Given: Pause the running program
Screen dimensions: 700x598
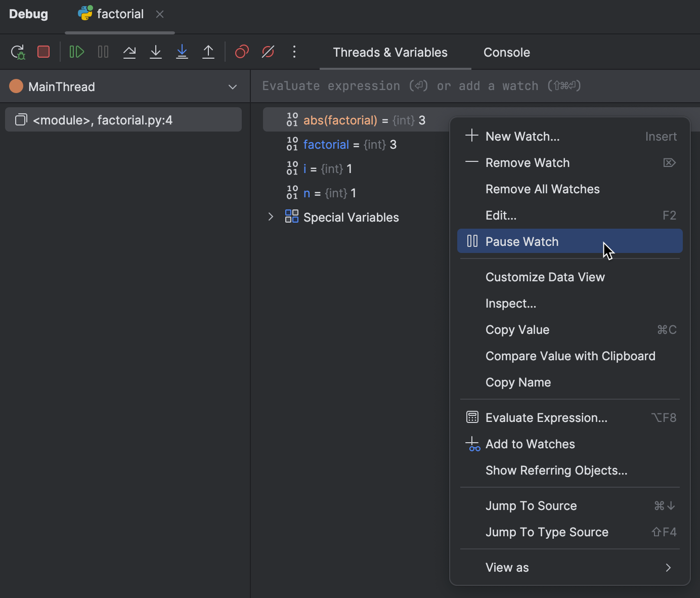Looking at the screenshot, I should [103, 52].
